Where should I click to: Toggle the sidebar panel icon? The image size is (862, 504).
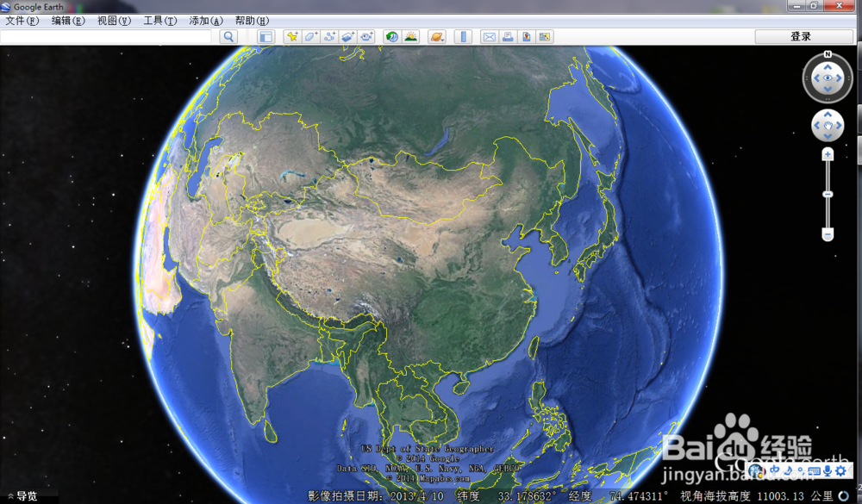coord(266,37)
